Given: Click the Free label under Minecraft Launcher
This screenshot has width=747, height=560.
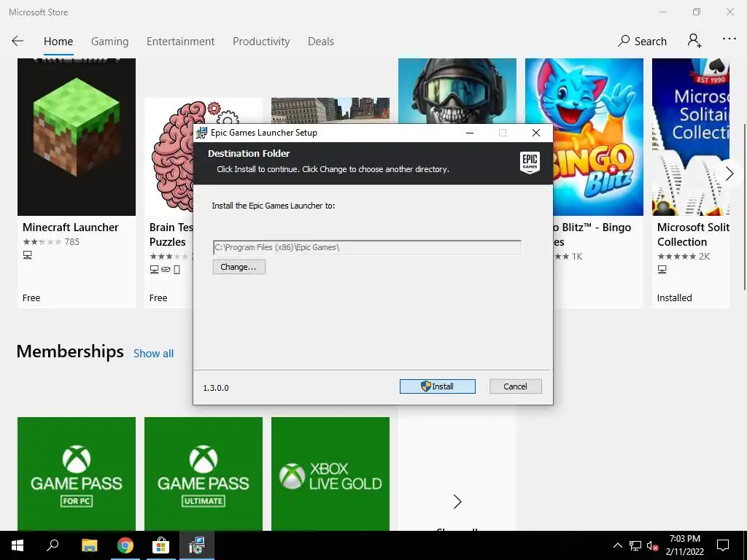Looking at the screenshot, I should [31, 298].
